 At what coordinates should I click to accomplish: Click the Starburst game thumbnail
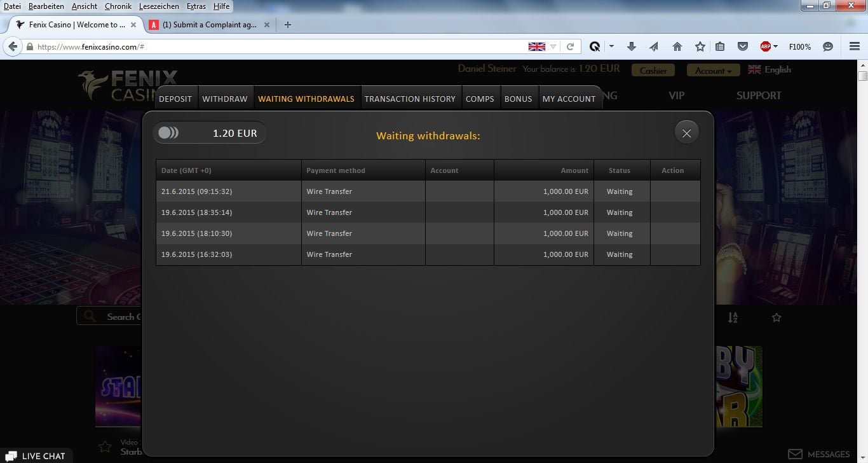pyautogui.click(x=119, y=387)
